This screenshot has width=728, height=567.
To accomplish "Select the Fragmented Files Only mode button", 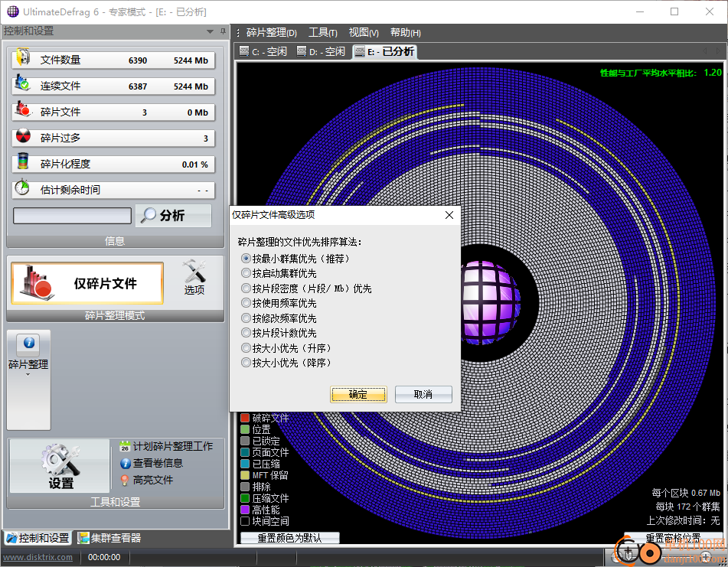I will coord(87,283).
